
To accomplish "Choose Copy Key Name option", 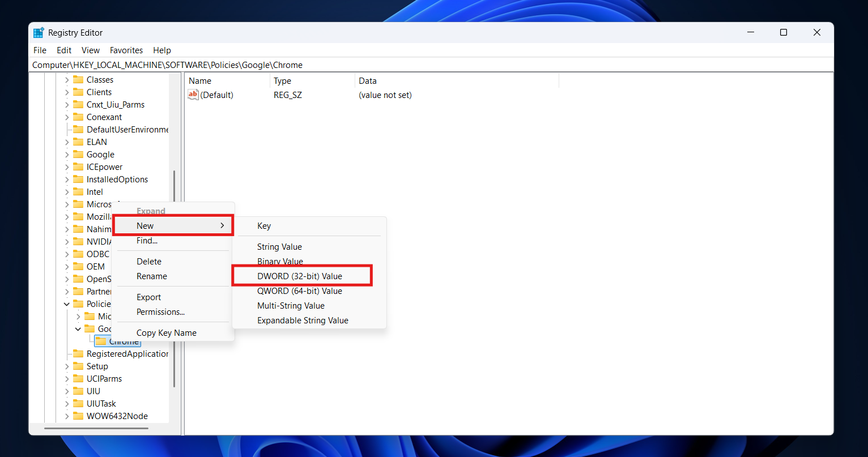I will (167, 333).
